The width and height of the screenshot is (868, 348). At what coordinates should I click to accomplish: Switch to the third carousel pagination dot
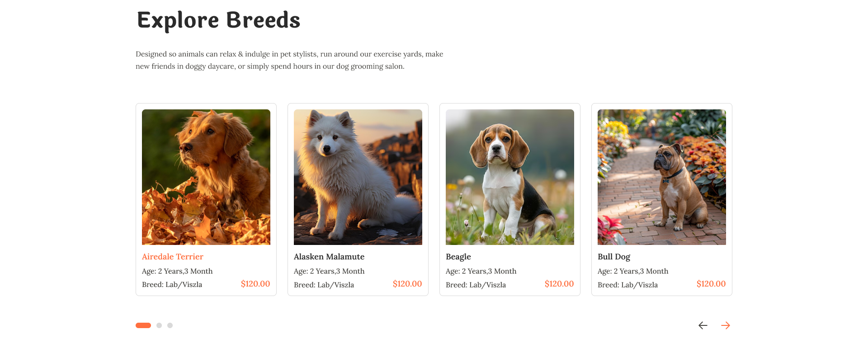[170, 325]
